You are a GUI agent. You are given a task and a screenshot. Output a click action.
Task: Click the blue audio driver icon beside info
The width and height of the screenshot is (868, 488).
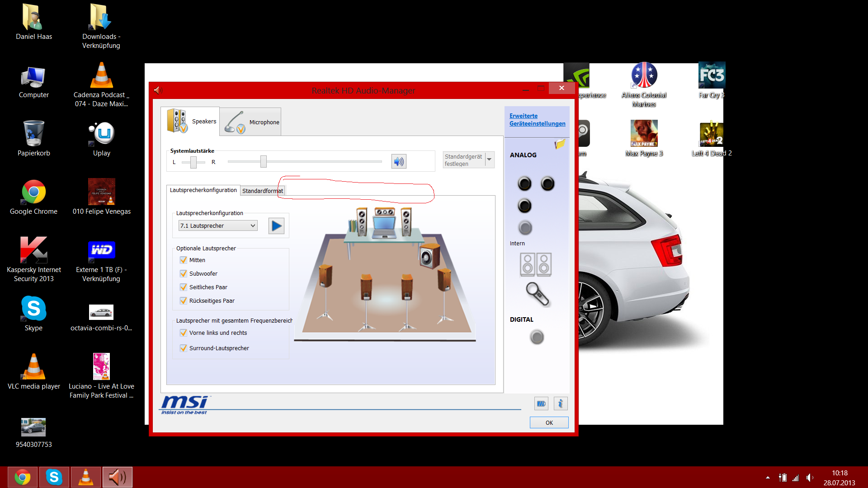pyautogui.click(x=541, y=404)
